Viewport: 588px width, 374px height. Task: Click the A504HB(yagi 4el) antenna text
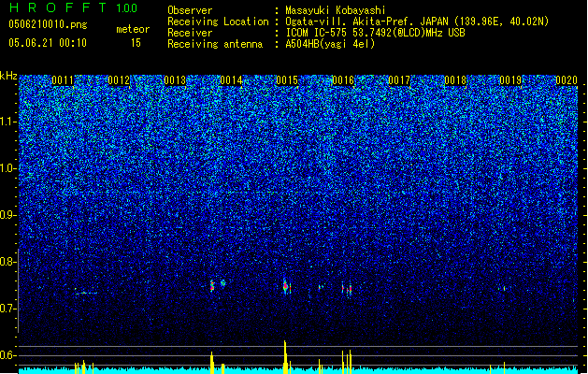tap(330, 44)
